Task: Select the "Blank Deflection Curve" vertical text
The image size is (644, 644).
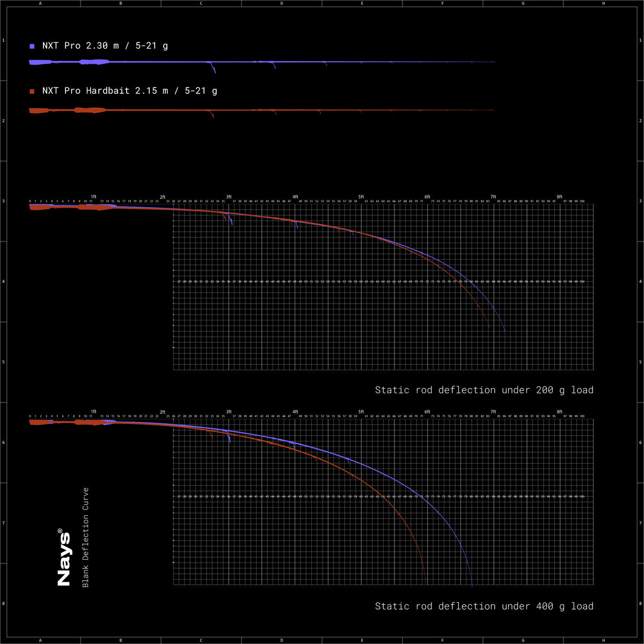Action: point(86,537)
